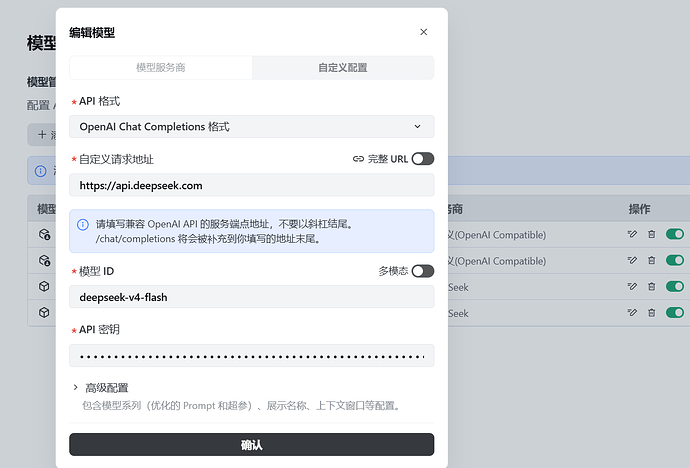Click the custom cube icon in first table row
Screen dimensions: 690x468
[44, 234]
